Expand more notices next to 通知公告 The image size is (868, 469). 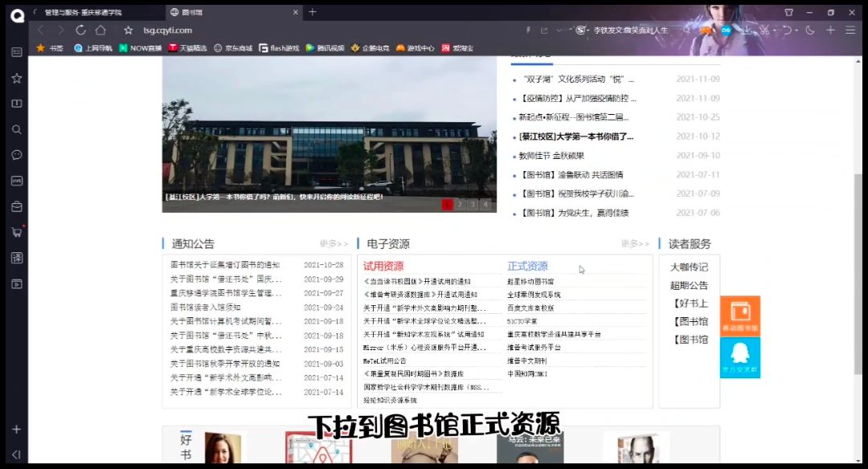334,244
